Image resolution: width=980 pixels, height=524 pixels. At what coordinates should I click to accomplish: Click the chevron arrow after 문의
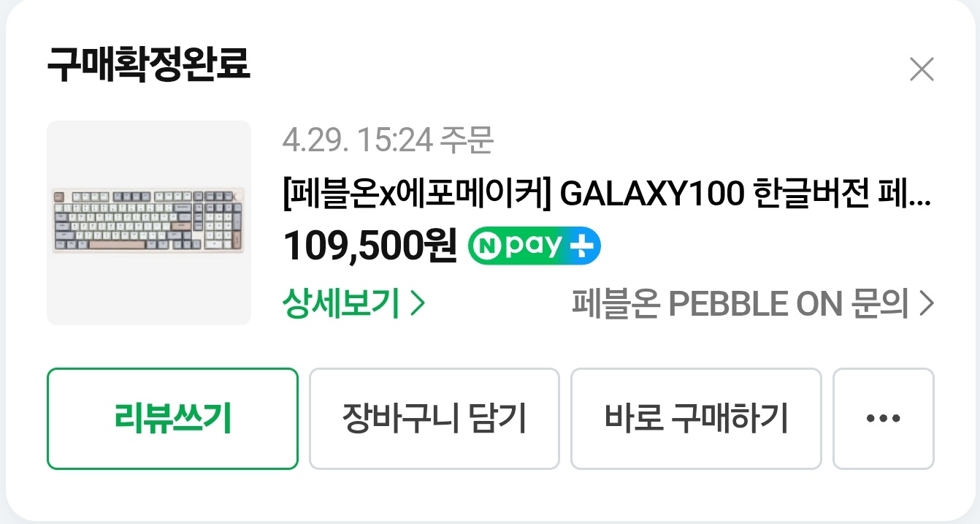tap(926, 303)
